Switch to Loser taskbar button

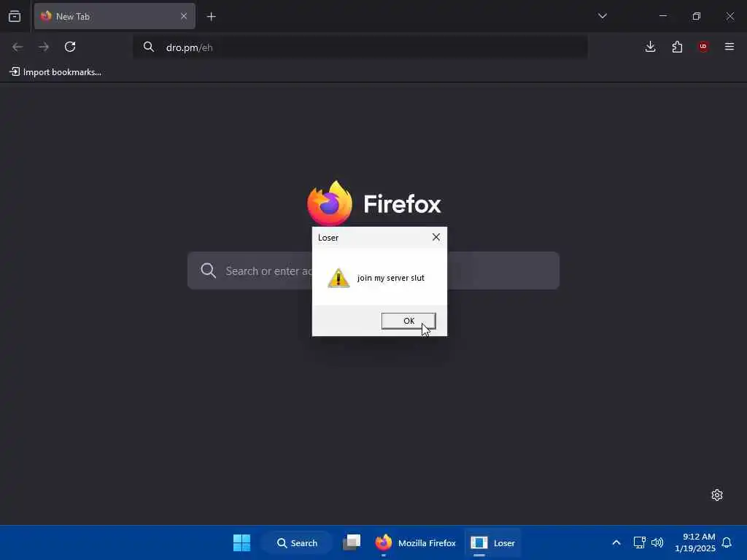click(x=492, y=542)
